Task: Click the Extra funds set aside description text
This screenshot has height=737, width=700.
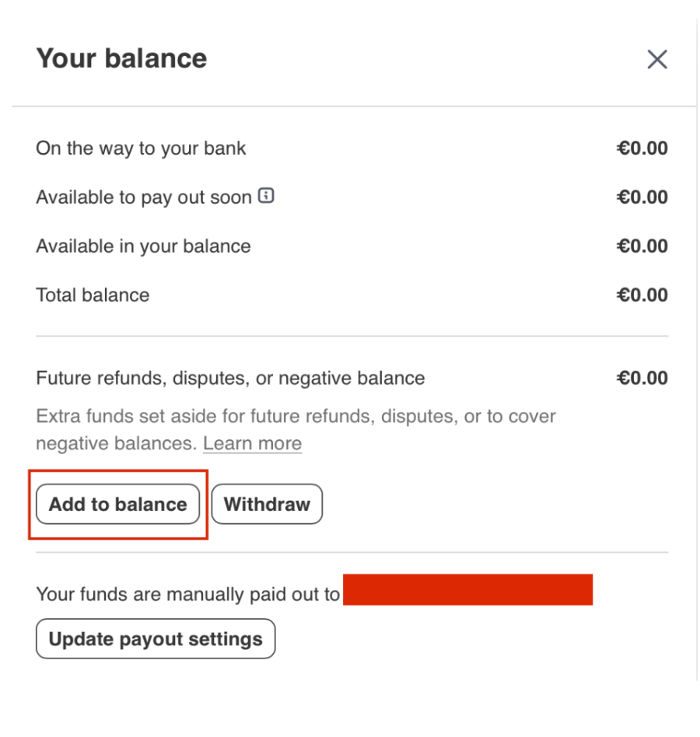Action: coord(296,417)
